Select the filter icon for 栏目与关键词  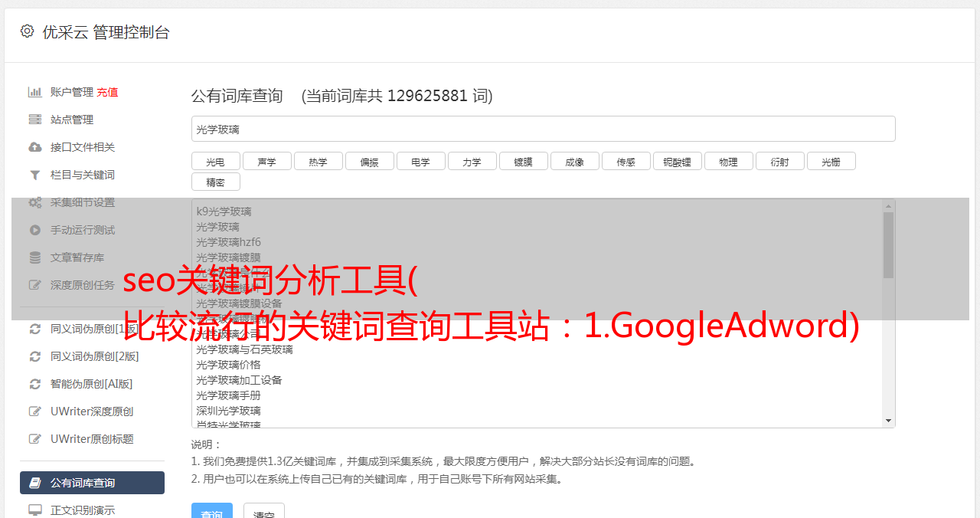(x=35, y=175)
